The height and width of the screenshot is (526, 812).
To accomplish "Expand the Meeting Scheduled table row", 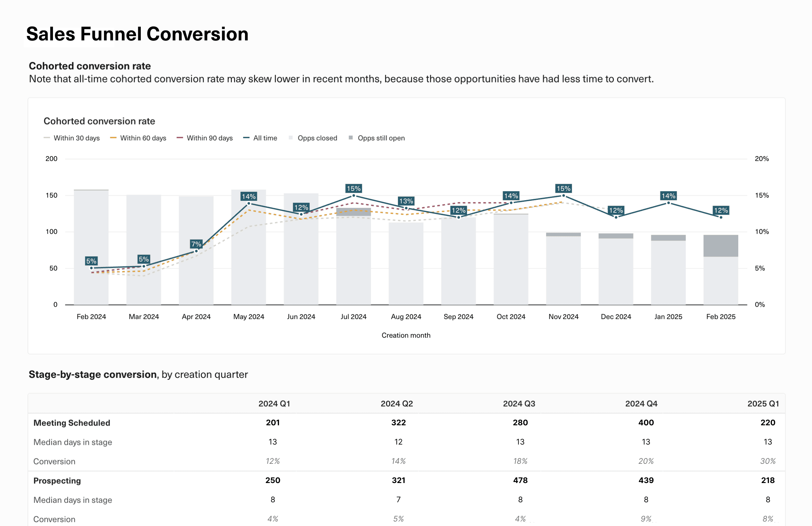I will (x=71, y=422).
